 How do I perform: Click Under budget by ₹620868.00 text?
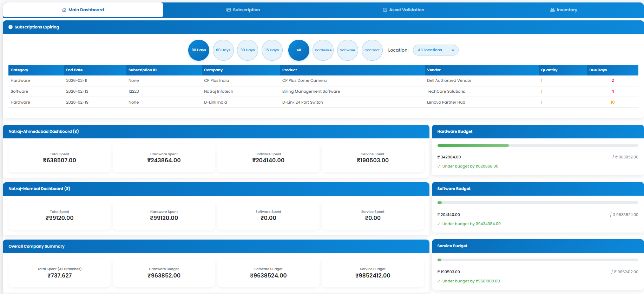[470, 166]
